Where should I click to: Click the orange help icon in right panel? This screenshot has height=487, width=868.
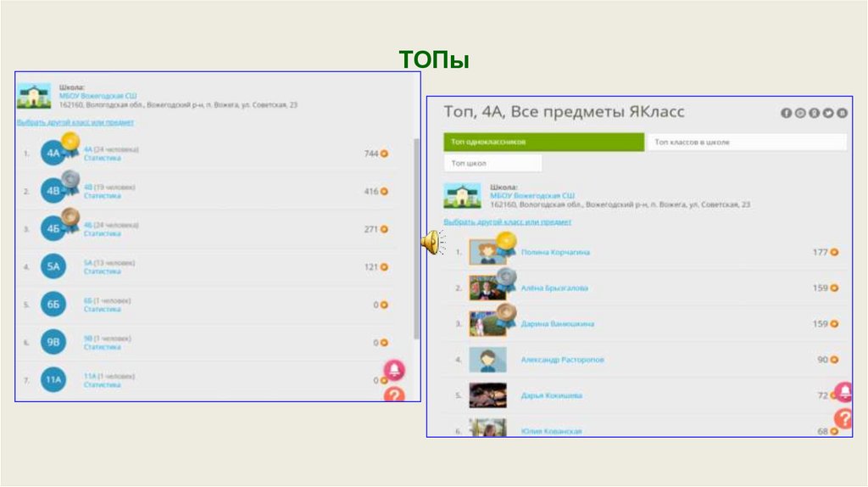coord(844,418)
